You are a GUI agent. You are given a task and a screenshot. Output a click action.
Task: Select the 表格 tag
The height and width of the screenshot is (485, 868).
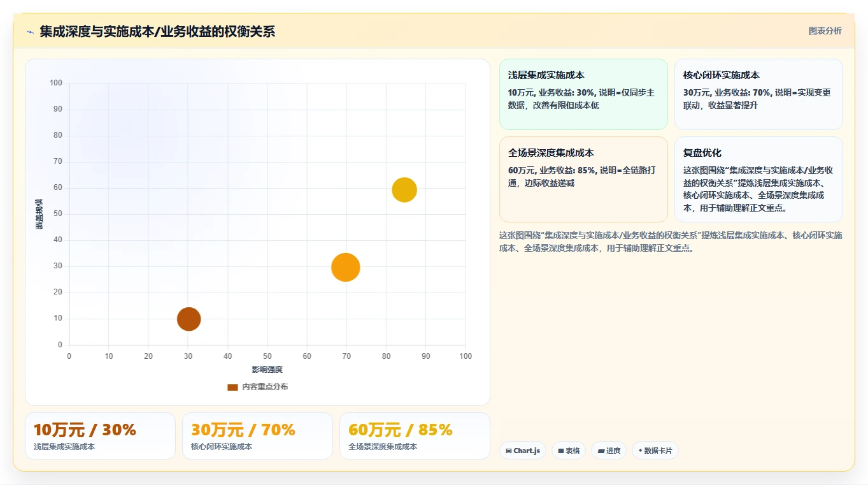pyautogui.click(x=569, y=451)
